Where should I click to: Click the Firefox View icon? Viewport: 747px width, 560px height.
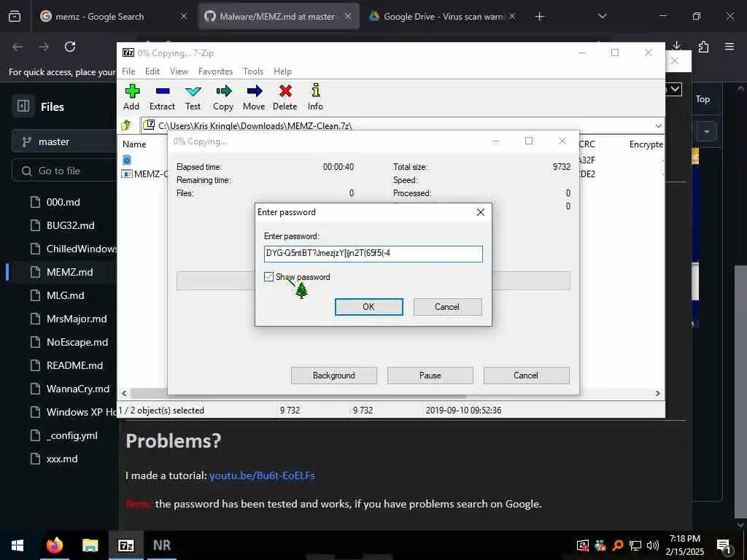click(15, 17)
